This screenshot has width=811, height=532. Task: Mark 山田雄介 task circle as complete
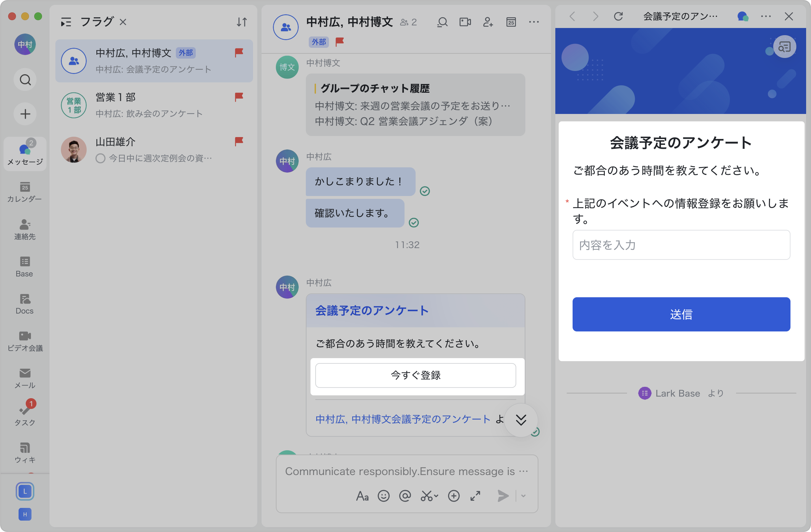point(100,158)
